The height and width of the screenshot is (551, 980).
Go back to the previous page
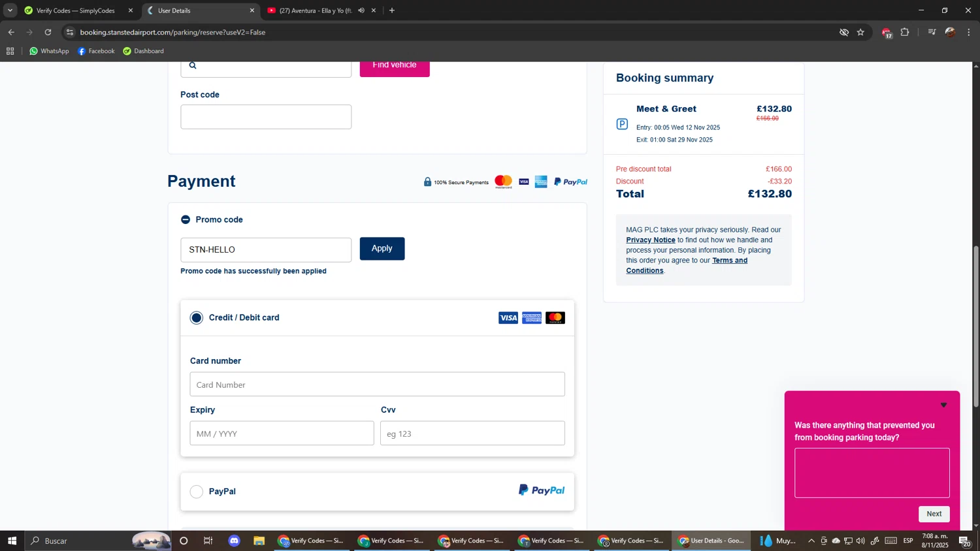tap(11, 32)
